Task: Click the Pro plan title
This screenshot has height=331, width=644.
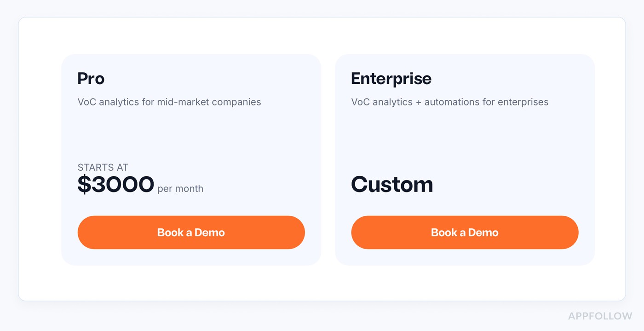Action: 91,78
